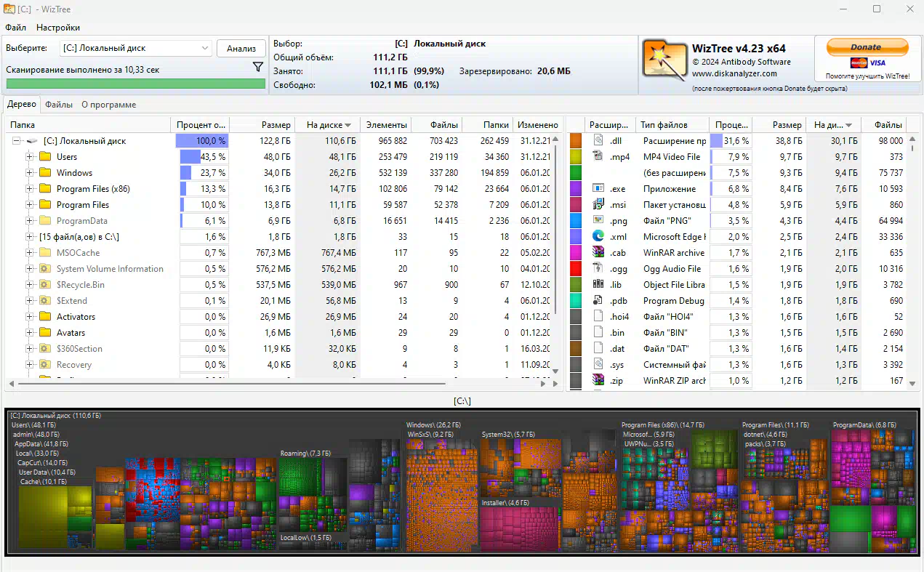The image size is (924, 572).
Task: Click the WizTree wizard logo icon
Action: tap(664, 60)
